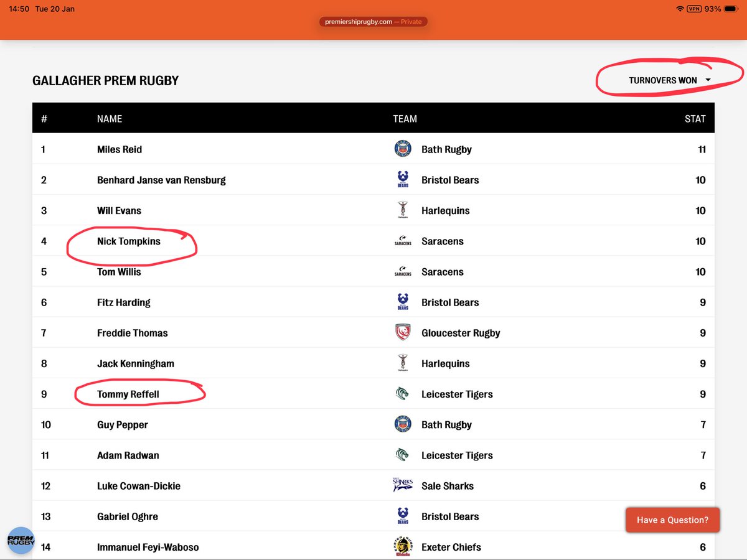Click the TEAM column header
Viewport: 747px width, 560px height.
point(405,118)
